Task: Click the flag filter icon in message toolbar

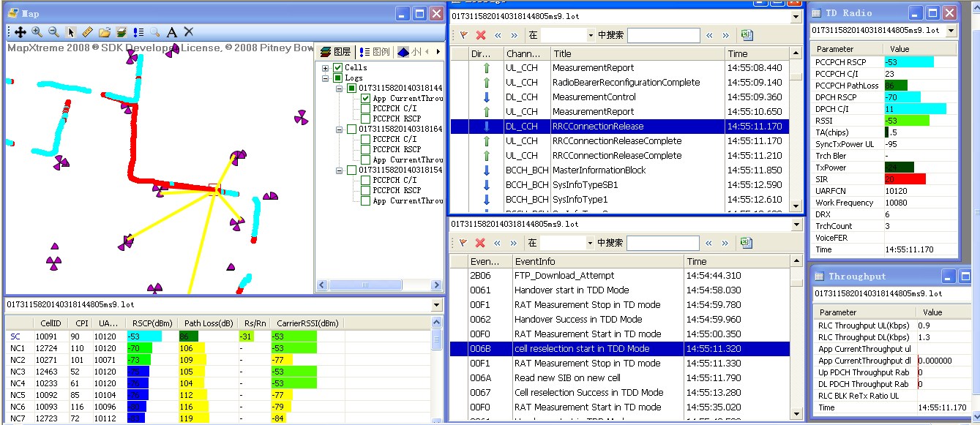Action: [x=463, y=35]
